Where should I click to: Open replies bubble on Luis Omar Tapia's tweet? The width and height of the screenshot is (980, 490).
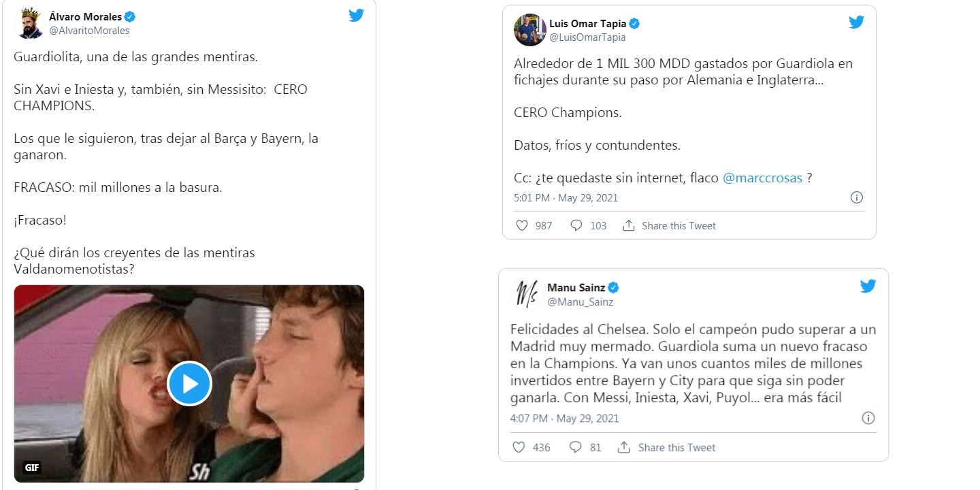576,225
